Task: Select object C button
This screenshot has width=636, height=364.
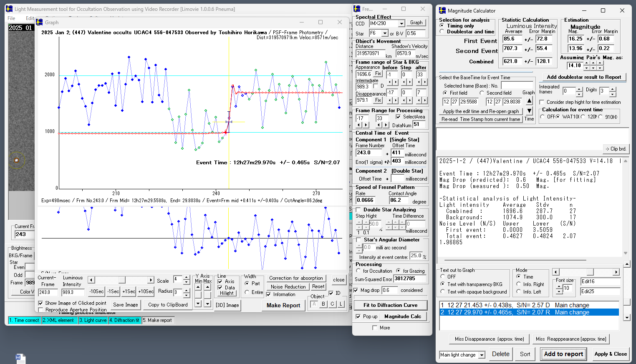Action: point(333,304)
